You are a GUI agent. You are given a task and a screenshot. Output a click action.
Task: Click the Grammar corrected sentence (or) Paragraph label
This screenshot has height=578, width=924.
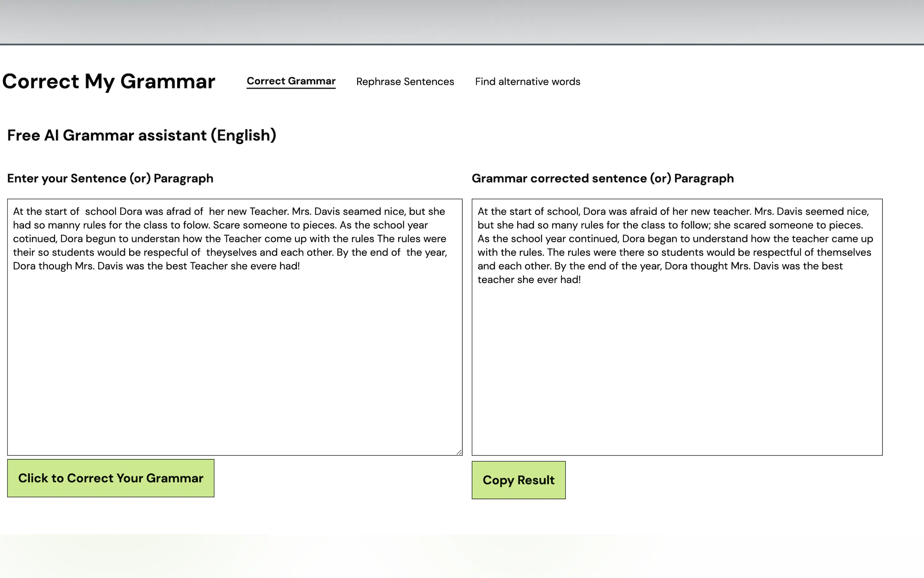(x=602, y=178)
